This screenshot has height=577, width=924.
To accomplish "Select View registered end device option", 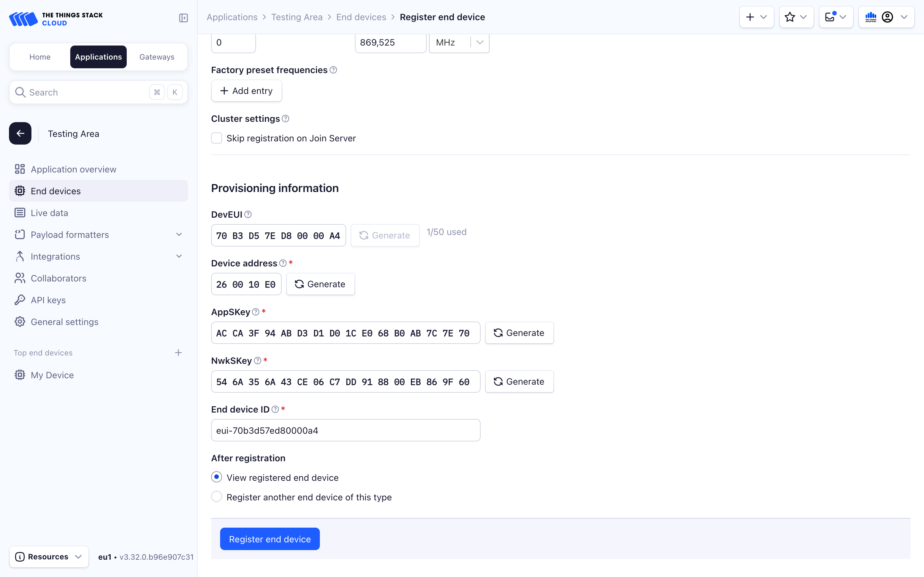I will tap(217, 477).
